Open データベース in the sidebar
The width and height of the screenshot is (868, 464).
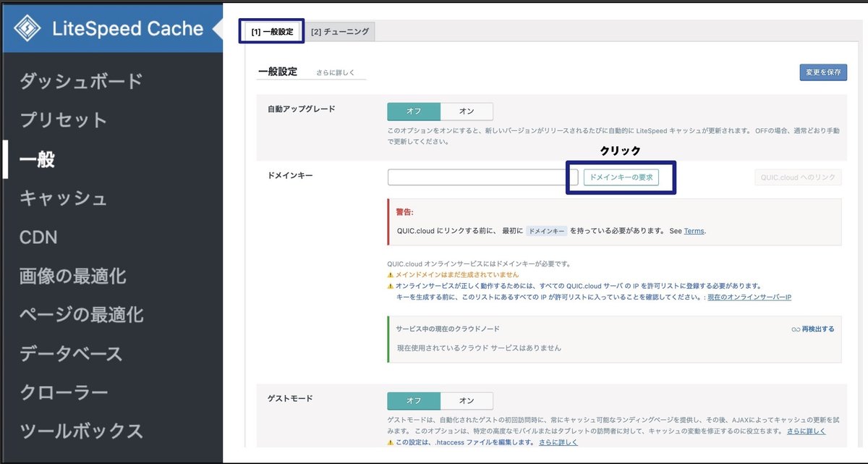[x=71, y=354]
